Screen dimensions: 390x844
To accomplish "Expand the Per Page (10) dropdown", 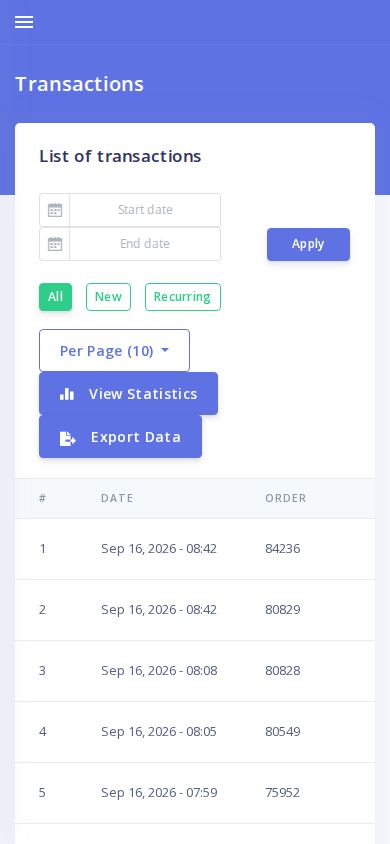I will (115, 350).
